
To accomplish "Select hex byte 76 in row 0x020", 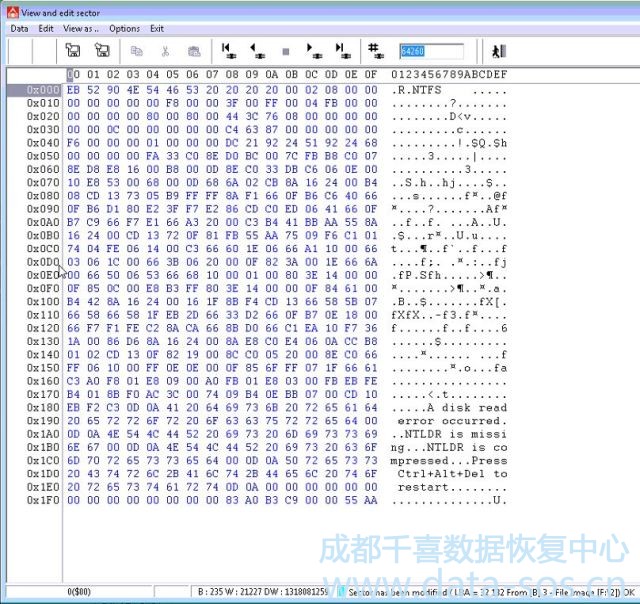I will point(272,116).
